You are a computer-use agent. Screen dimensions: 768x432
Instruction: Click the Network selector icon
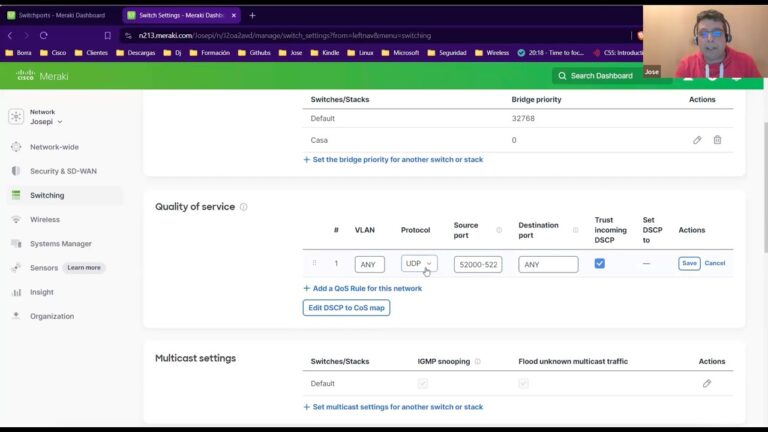tap(16, 117)
